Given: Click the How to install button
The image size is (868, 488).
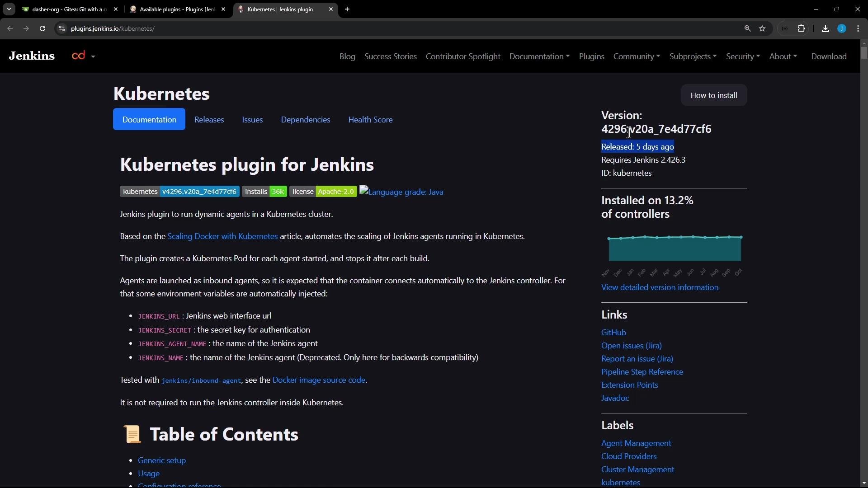Looking at the screenshot, I should (x=714, y=95).
